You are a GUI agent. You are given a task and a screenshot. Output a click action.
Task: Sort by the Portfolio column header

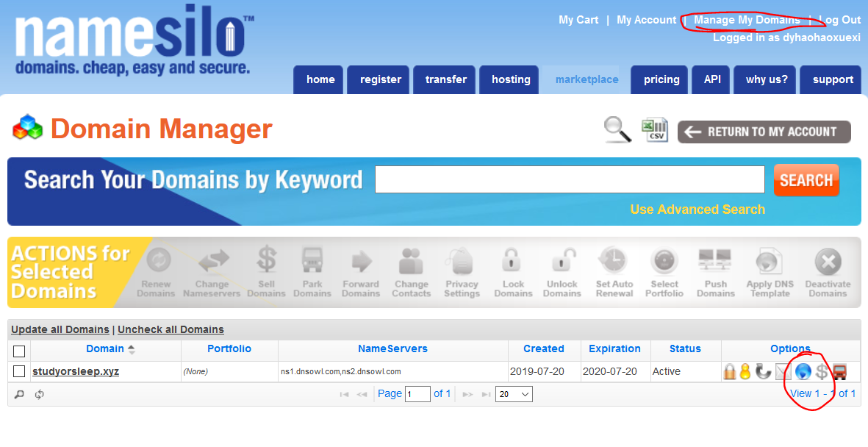coord(229,348)
